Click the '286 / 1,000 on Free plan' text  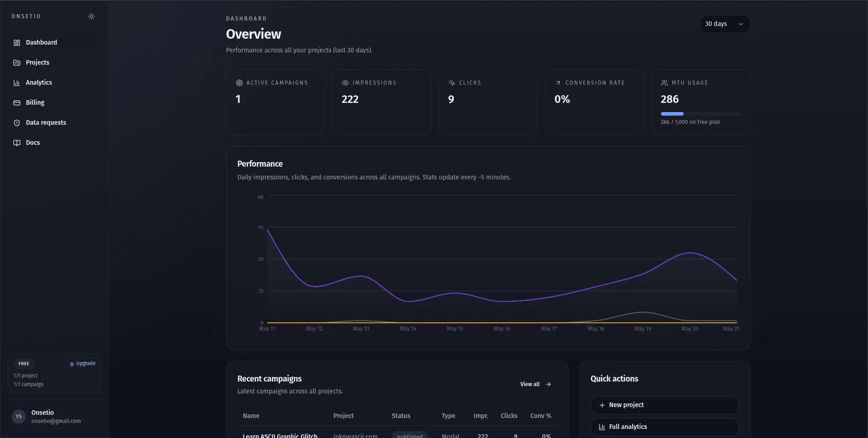(690, 122)
